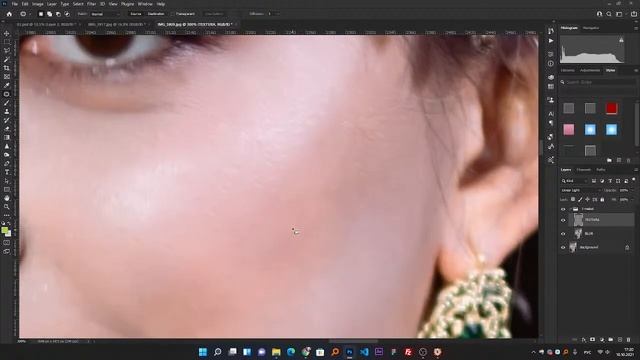Select the Frame tool
The height and width of the screenshot is (360, 640).
7,76
